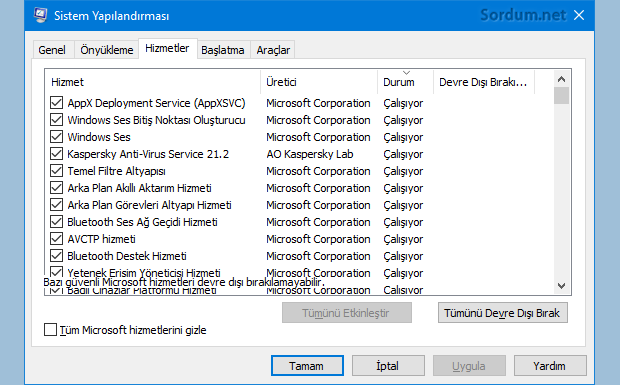
Task: Click the services list scroll down arrow
Action: click(561, 285)
